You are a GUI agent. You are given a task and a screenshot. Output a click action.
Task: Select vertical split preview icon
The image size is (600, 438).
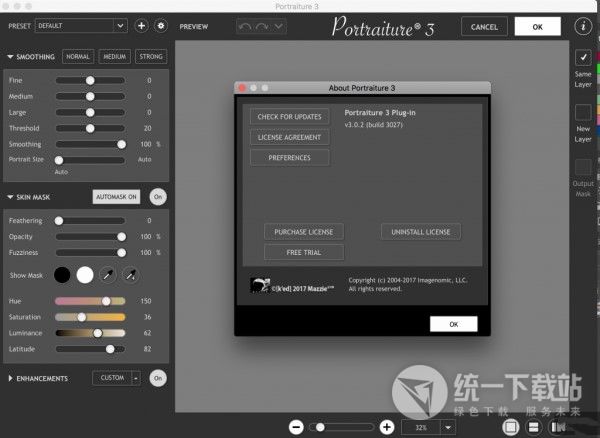[x=556, y=427]
